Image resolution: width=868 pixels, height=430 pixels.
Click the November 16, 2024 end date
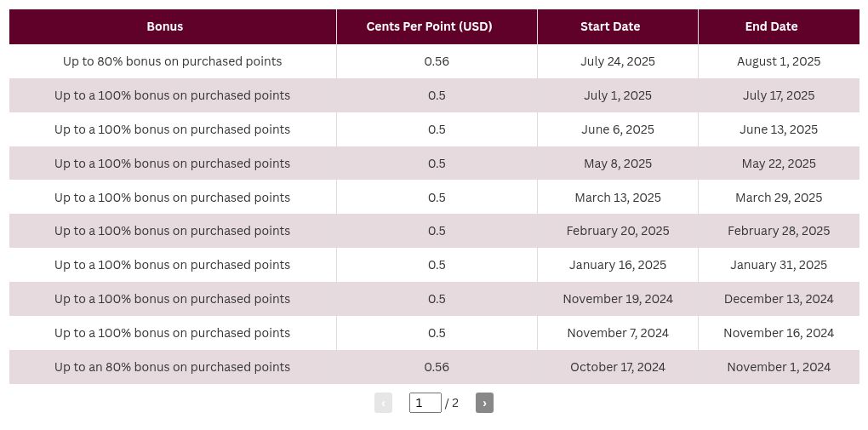(779, 333)
